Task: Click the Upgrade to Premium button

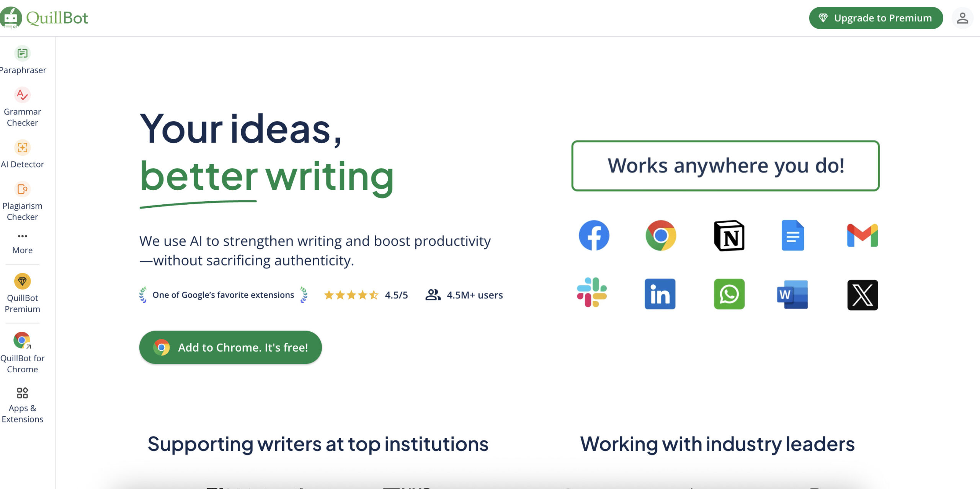Action: (x=875, y=18)
